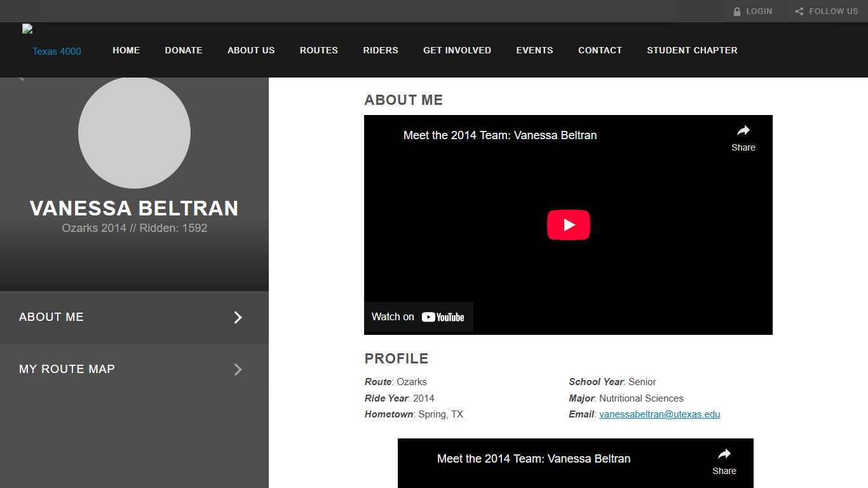
Task: Click the share icon beside FOLLOW US
Action: coord(799,11)
